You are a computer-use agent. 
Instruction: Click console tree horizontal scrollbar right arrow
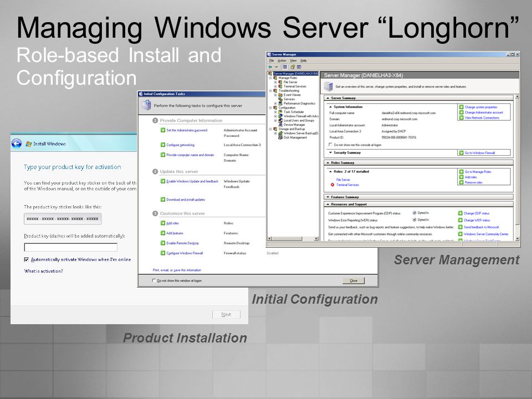pos(316,239)
